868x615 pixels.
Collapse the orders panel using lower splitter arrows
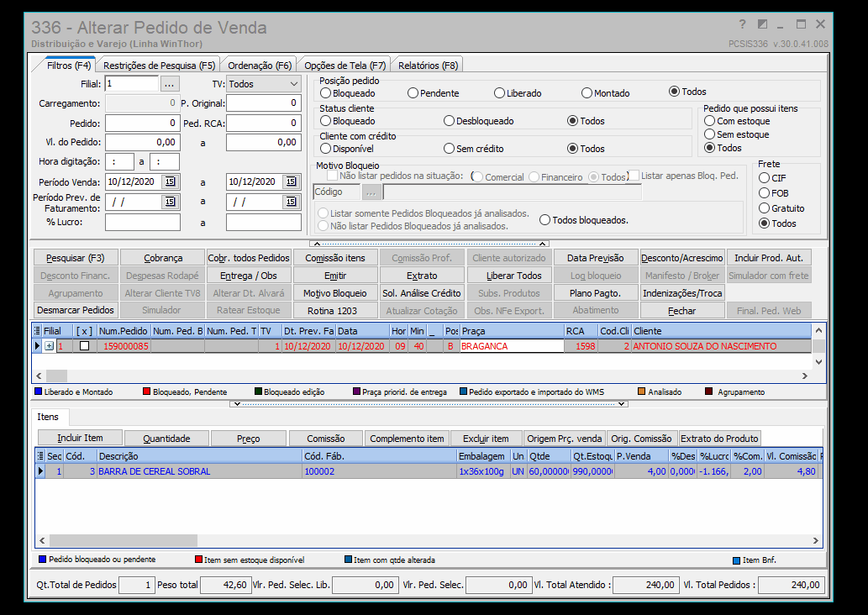(x=429, y=404)
